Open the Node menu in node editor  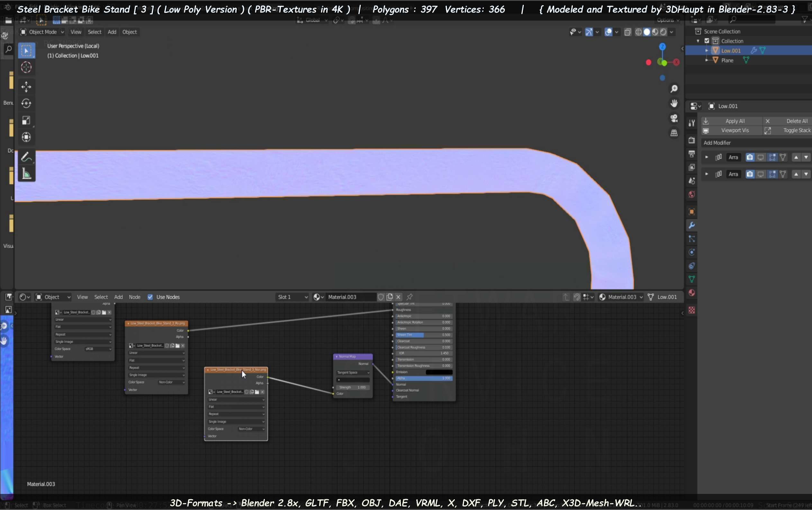[x=134, y=297]
